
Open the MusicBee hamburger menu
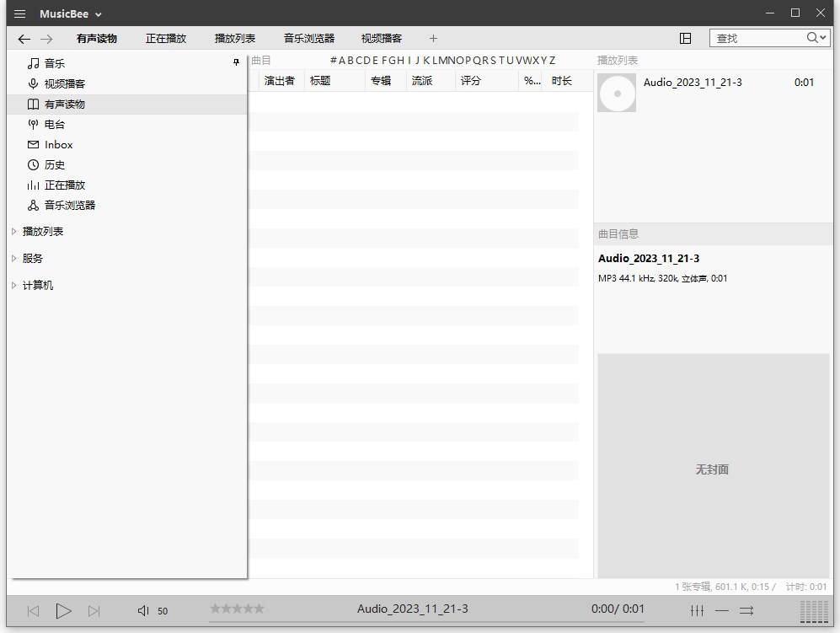coord(19,13)
